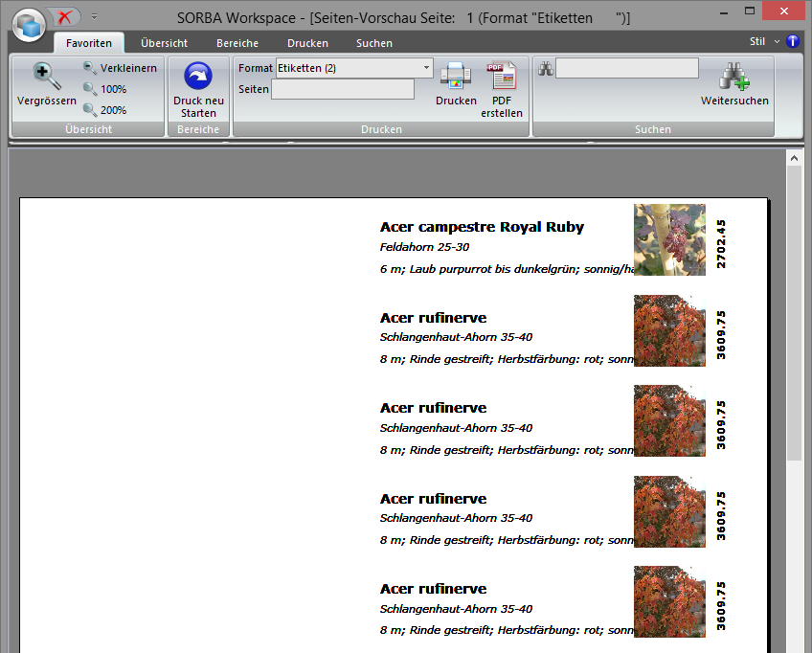Click the binoculars search icon
The image size is (812, 653).
tap(545, 68)
